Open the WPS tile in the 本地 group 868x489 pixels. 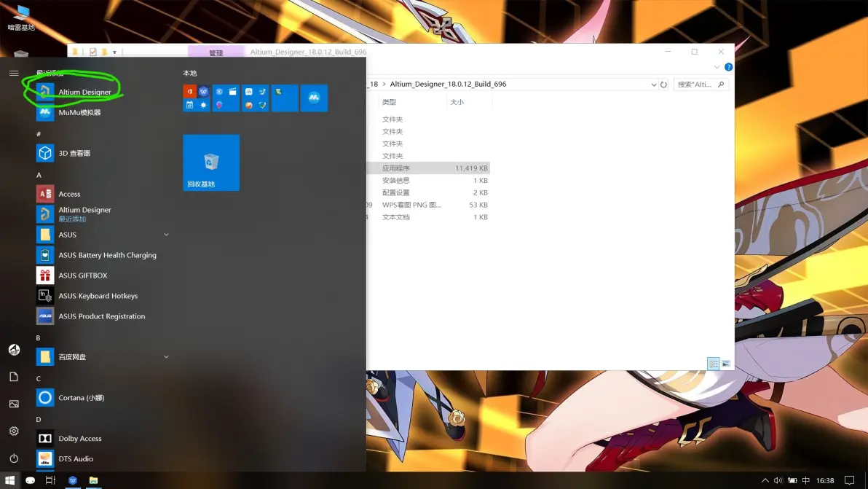[x=204, y=91]
